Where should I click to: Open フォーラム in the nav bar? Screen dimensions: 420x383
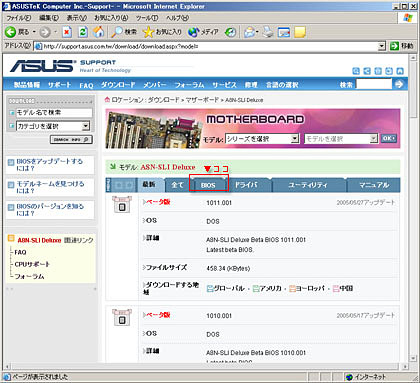tap(189, 85)
